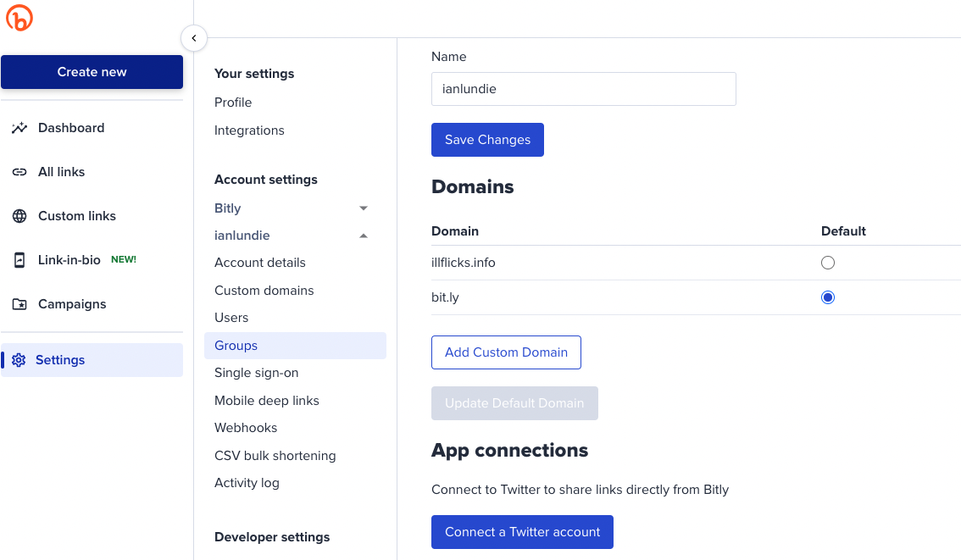Image resolution: width=961 pixels, height=560 pixels.
Task: Click the Create new button
Action: [x=92, y=72]
